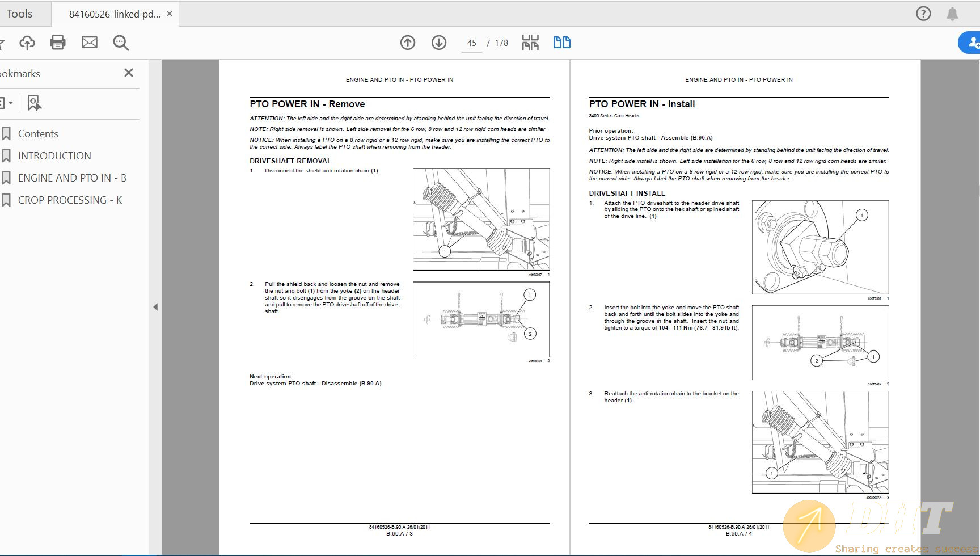This screenshot has width=980, height=556.
Task: Collapse the left navigation pane arrow
Action: (155, 307)
